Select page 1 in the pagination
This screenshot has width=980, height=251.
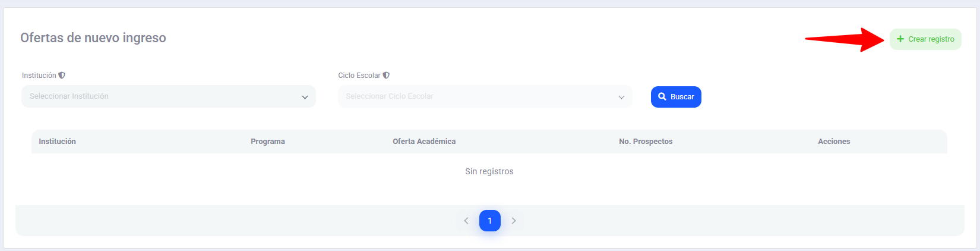[x=490, y=221]
